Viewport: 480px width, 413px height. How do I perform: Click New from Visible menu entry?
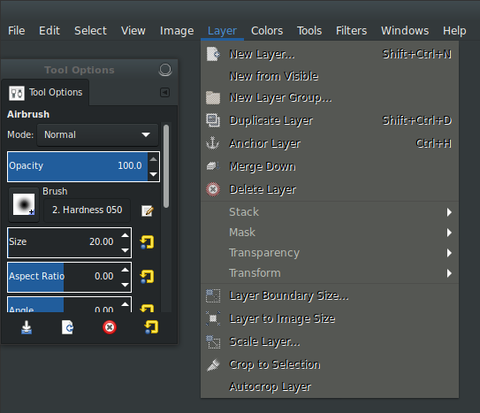330,76
